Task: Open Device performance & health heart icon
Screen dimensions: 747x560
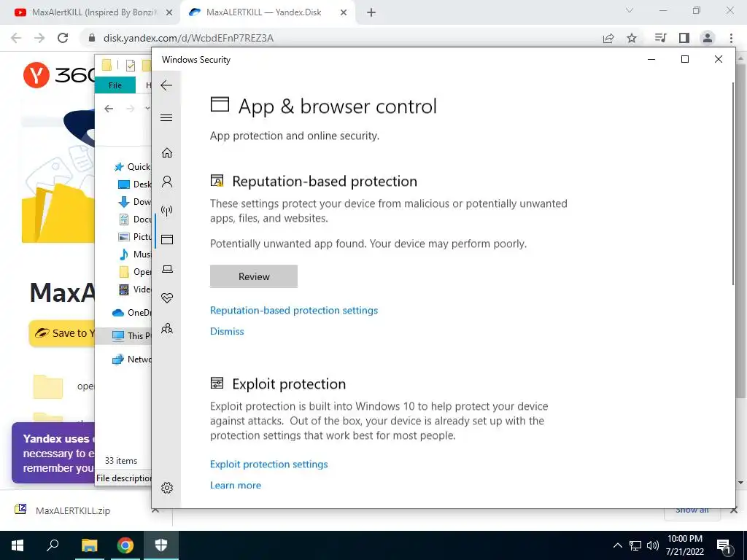Action: click(x=167, y=298)
